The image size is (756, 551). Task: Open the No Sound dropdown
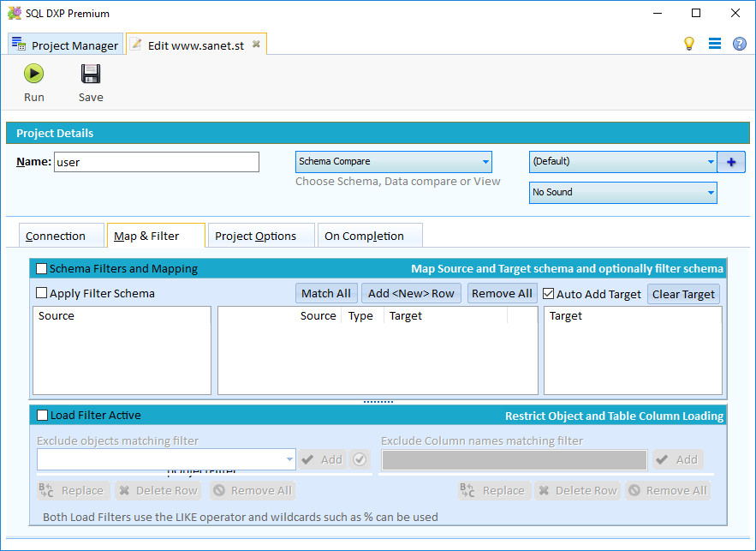[710, 192]
